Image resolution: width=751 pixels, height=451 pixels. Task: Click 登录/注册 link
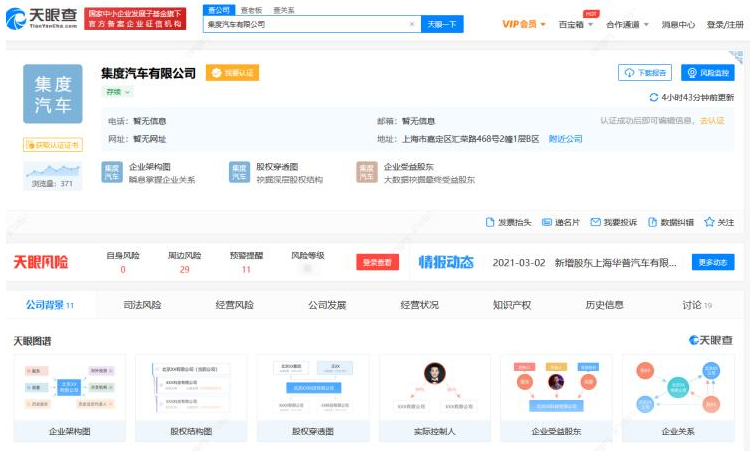pos(725,24)
